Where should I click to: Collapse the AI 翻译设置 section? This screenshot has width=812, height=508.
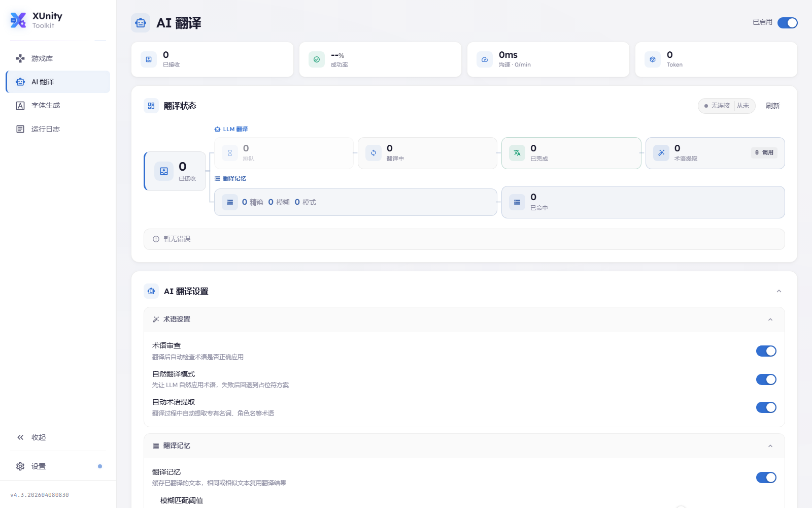pos(779,291)
